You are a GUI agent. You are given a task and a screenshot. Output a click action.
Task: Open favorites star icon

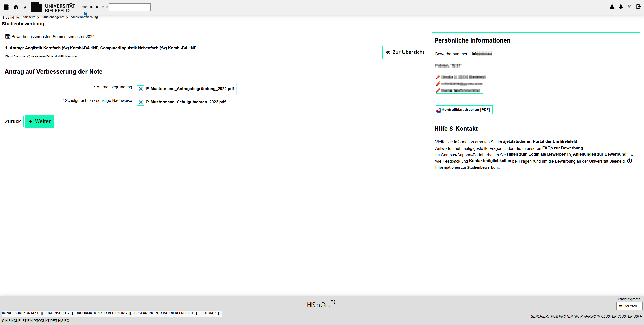(25, 7)
